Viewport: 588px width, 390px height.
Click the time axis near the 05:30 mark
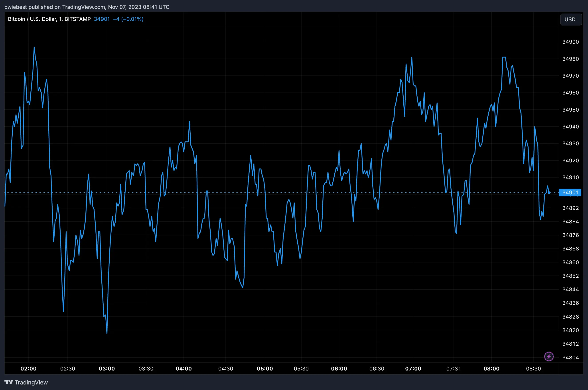pos(302,369)
